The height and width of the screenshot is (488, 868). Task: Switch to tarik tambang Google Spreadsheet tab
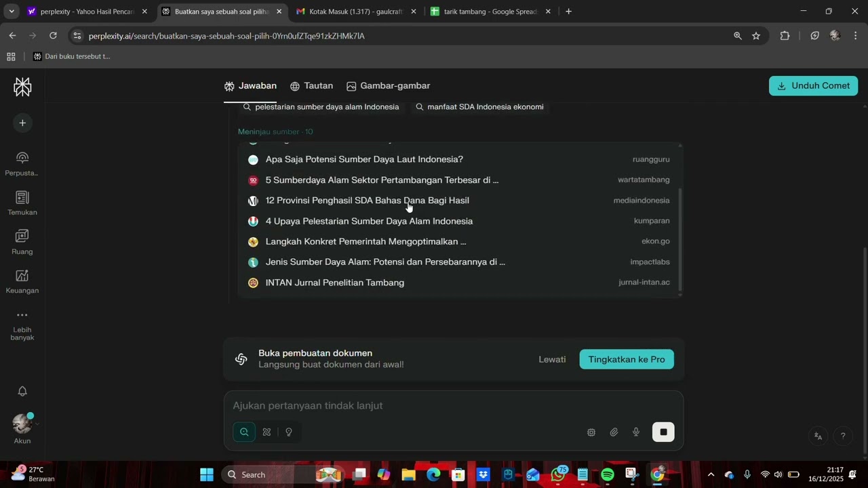pos(490,12)
